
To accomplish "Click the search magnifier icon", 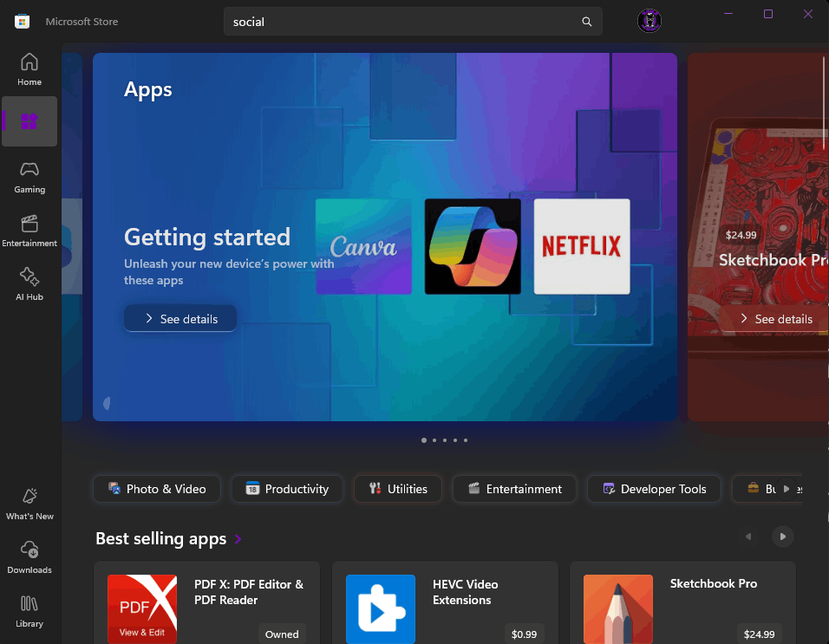I will click(586, 22).
